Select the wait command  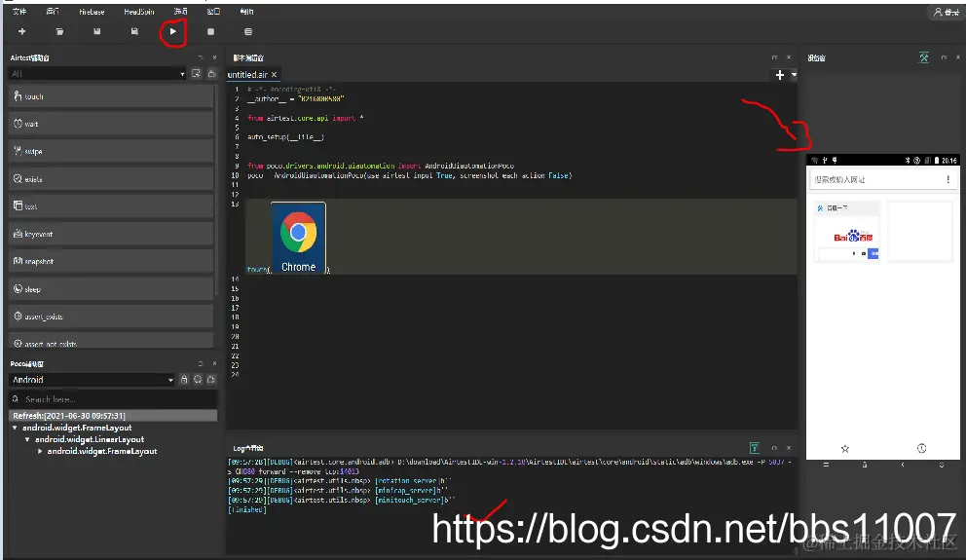pos(111,124)
